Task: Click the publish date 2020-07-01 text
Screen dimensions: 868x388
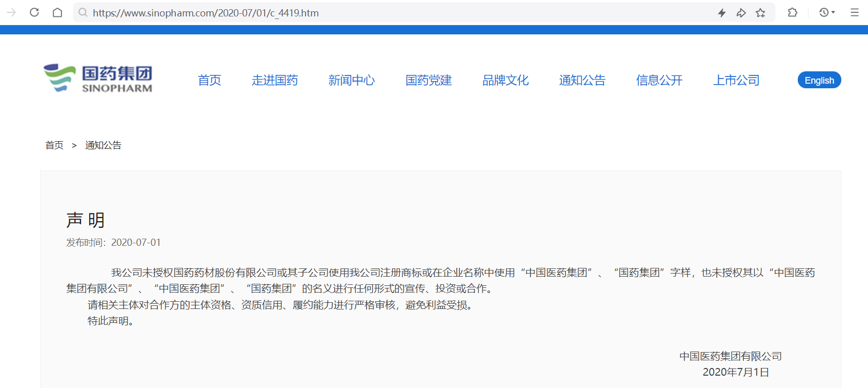Action: (x=136, y=242)
